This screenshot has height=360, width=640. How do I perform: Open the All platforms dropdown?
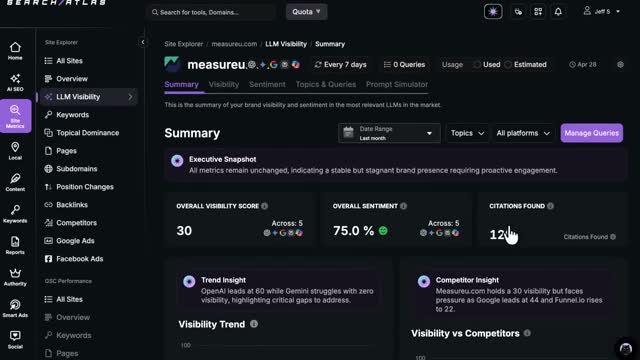(x=523, y=133)
